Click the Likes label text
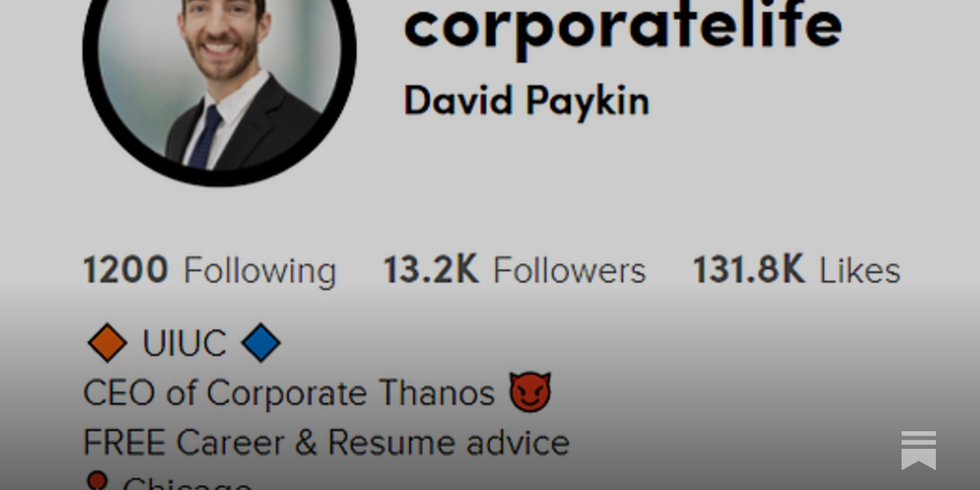This screenshot has width=980, height=490. pyautogui.click(x=860, y=270)
